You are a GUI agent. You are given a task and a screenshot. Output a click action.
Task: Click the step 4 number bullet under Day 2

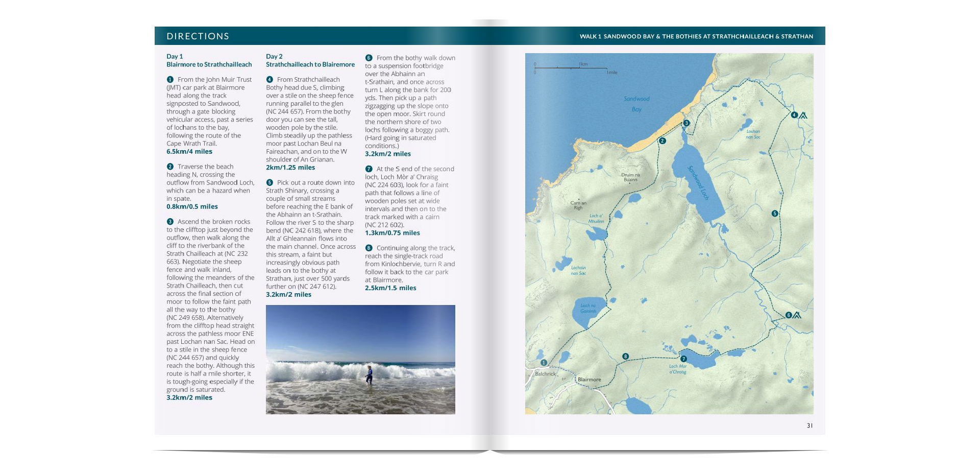point(269,80)
